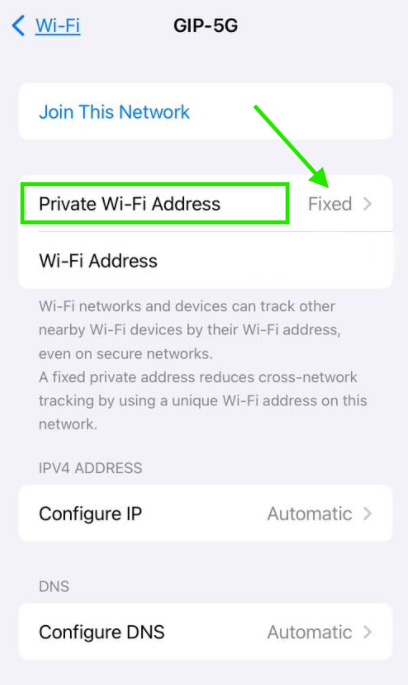Tap chevron next to Fixed
Image resolution: width=408 pixels, height=685 pixels.
pos(368,204)
